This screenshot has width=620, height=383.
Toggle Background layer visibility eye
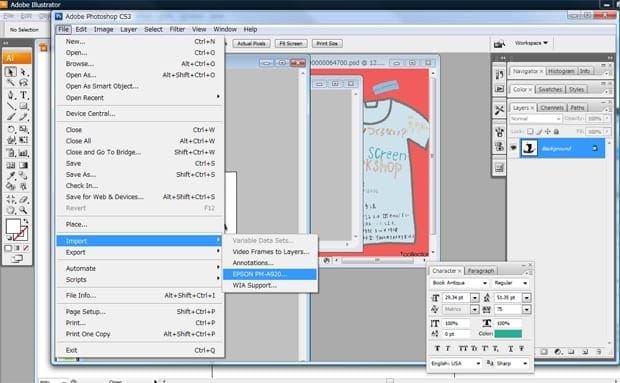point(513,148)
